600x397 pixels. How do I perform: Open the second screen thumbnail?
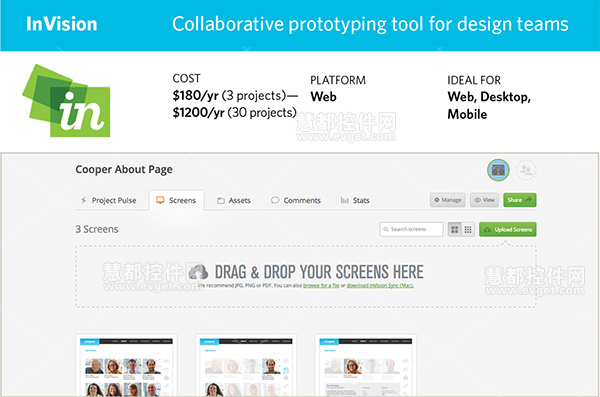tap(246, 365)
